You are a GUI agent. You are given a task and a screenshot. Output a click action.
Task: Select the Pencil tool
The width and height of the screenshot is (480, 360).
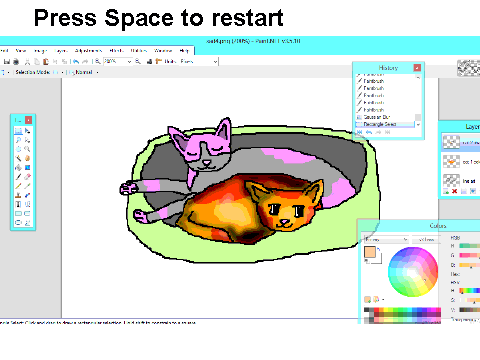(x=18, y=186)
